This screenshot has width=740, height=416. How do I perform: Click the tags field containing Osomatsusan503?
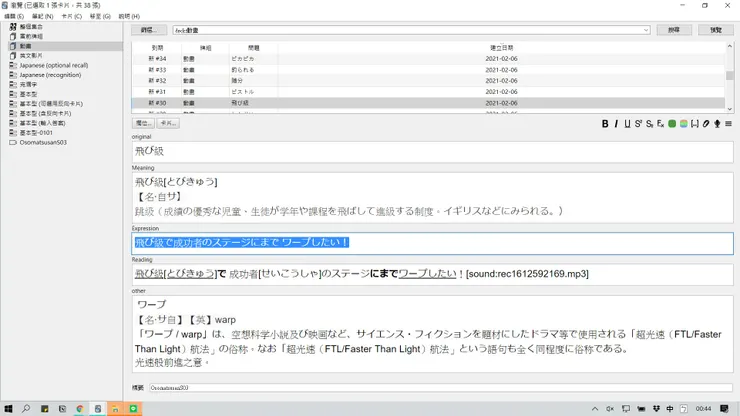click(441, 388)
